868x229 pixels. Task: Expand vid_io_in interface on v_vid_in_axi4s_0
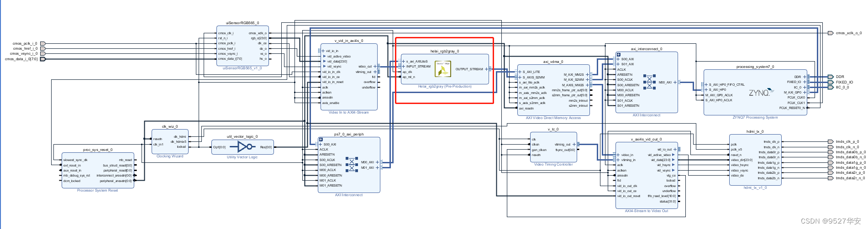(323, 51)
